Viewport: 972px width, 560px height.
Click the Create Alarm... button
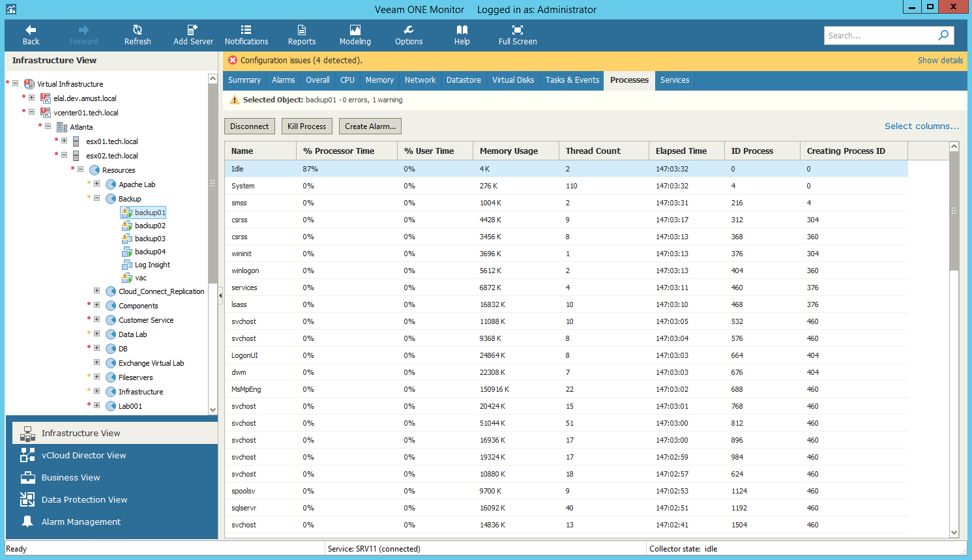pos(370,126)
